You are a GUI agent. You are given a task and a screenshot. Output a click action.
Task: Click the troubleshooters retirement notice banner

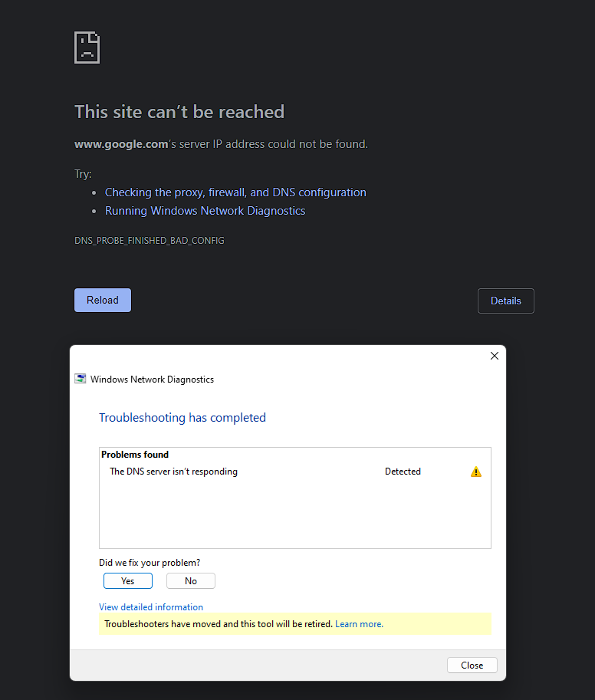(295, 623)
